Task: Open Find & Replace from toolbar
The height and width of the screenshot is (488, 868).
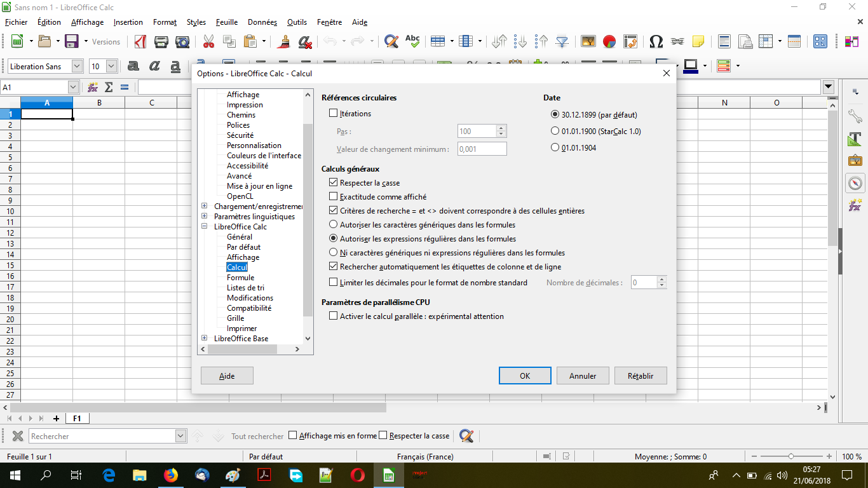Action: pyautogui.click(x=391, y=41)
